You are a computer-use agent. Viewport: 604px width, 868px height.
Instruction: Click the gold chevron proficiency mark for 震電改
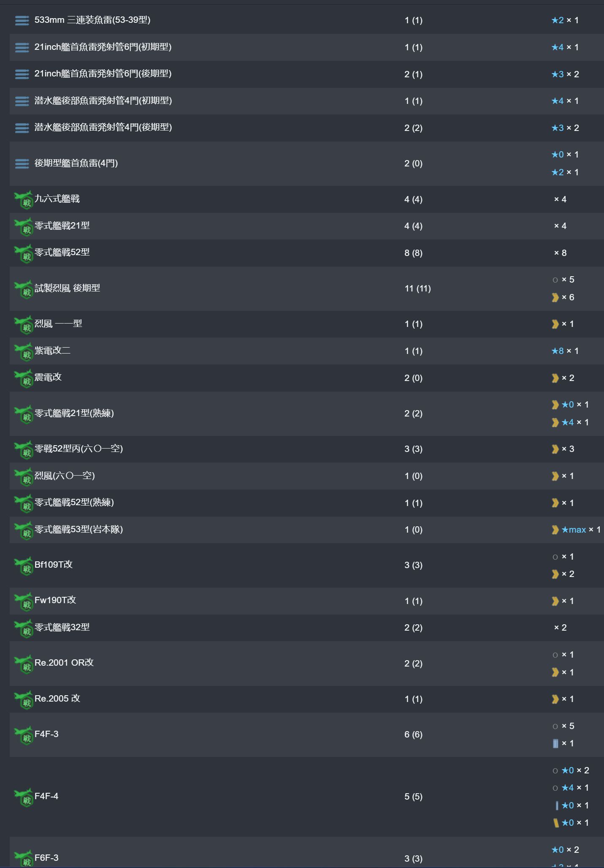(555, 378)
